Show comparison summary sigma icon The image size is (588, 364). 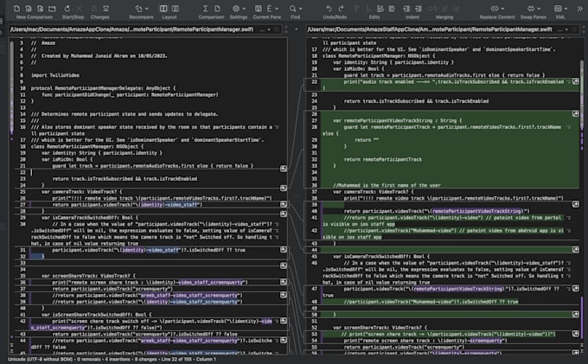pyautogui.click(x=205, y=9)
